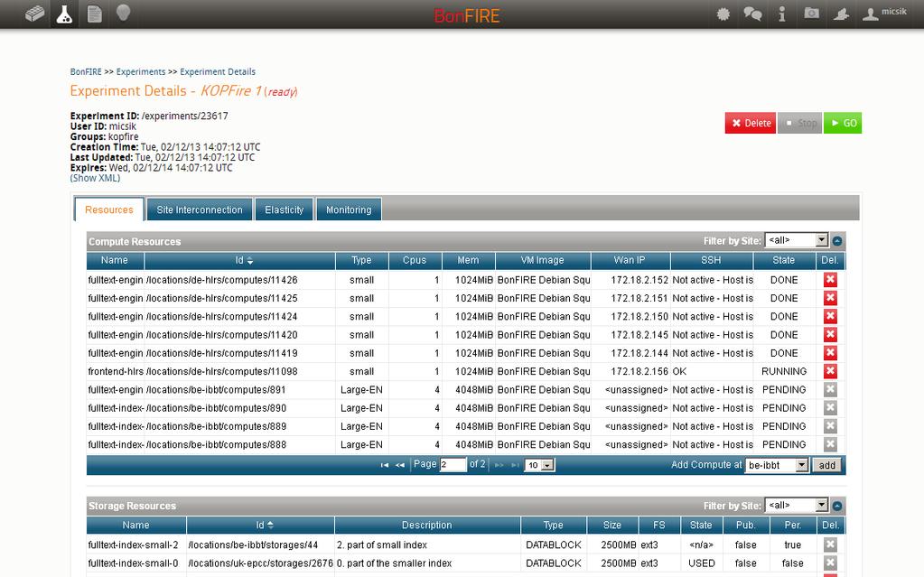This screenshot has height=577, width=924.
Task: Follow the Experiments breadcrumb link
Action: click(x=141, y=72)
